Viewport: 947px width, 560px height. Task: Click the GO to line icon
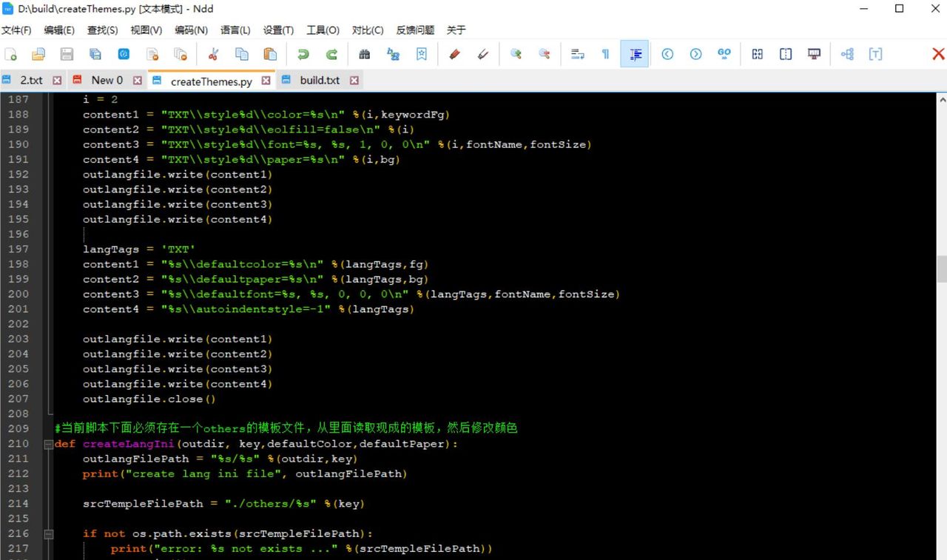click(724, 54)
